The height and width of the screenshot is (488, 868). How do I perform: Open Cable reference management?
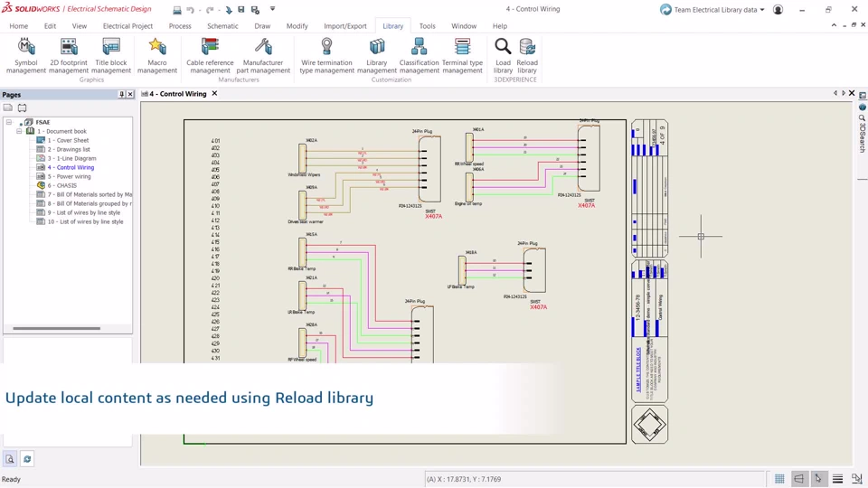[210, 55]
